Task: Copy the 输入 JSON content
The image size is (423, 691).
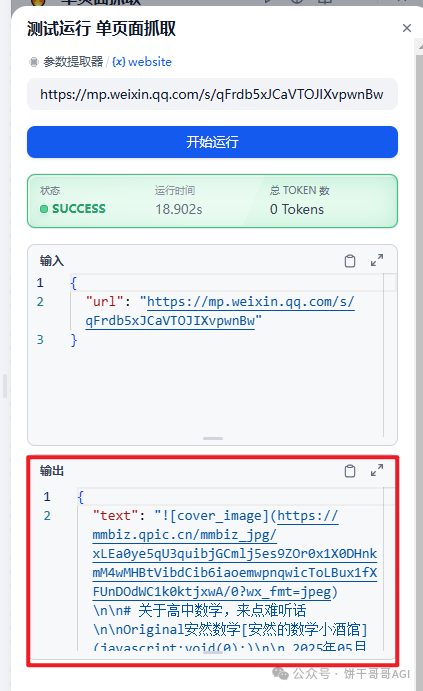Action: pos(350,261)
